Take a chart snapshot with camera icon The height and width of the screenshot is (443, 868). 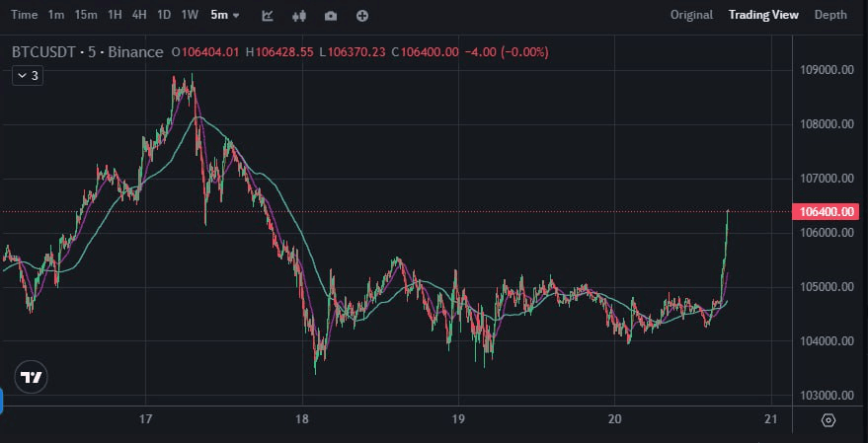[x=331, y=16]
